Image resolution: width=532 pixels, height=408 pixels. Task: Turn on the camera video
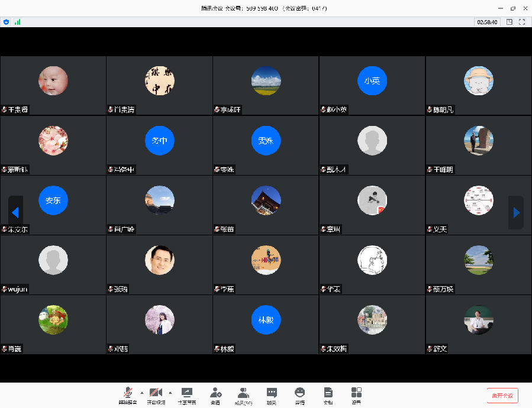(x=156, y=394)
